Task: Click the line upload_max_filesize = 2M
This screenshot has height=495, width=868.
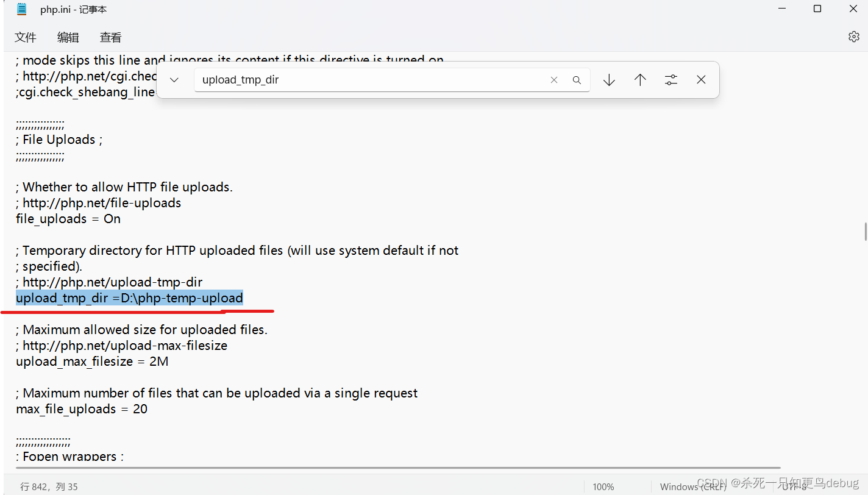Action: point(92,361)
